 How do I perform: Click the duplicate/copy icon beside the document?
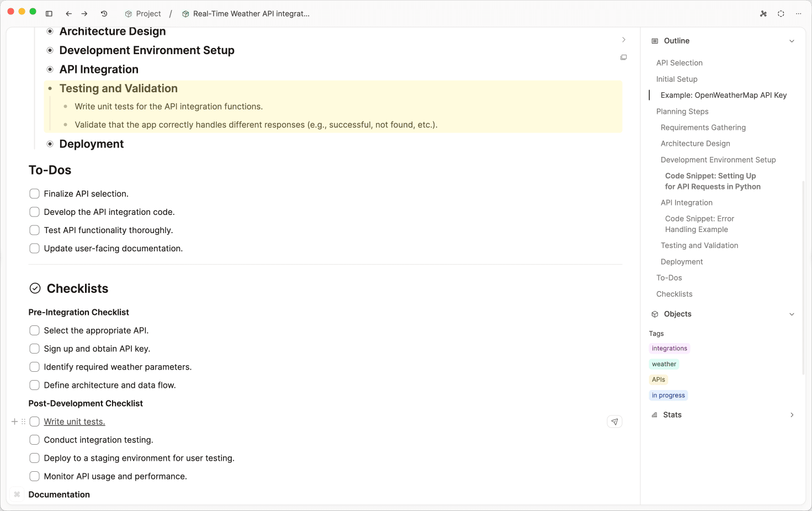pyautogui.click(x=623, y=57)
